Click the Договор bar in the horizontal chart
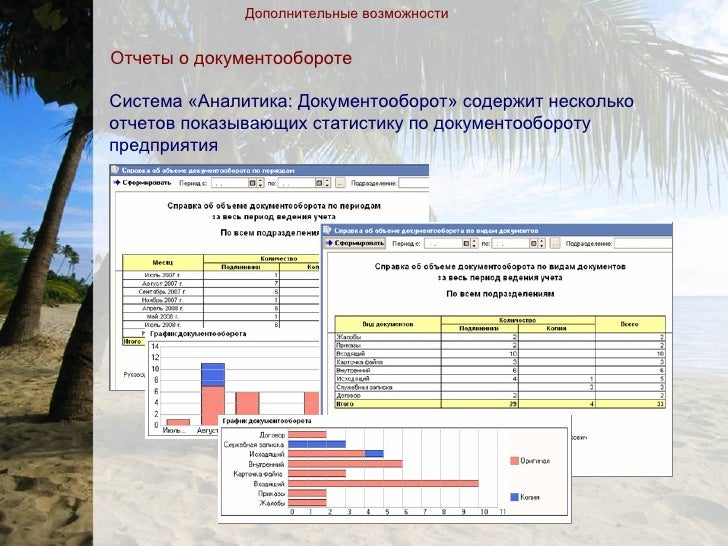The width and height of the screenshot is (728, 546). (307, 435)
